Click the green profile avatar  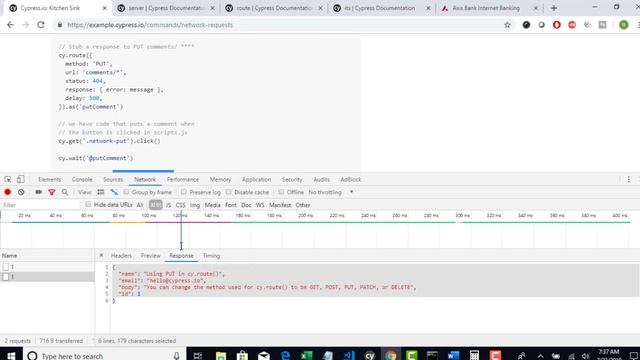[624, 25]
